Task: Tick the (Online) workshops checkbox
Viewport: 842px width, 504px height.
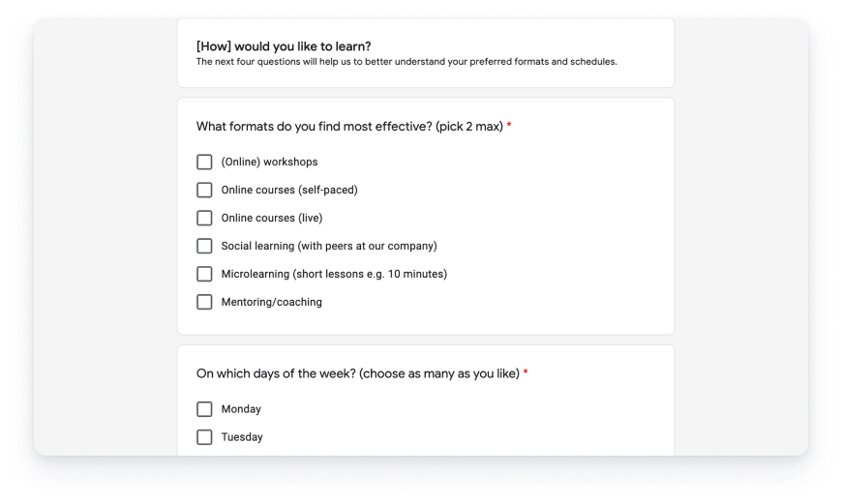Action: (x=204, y=162)
